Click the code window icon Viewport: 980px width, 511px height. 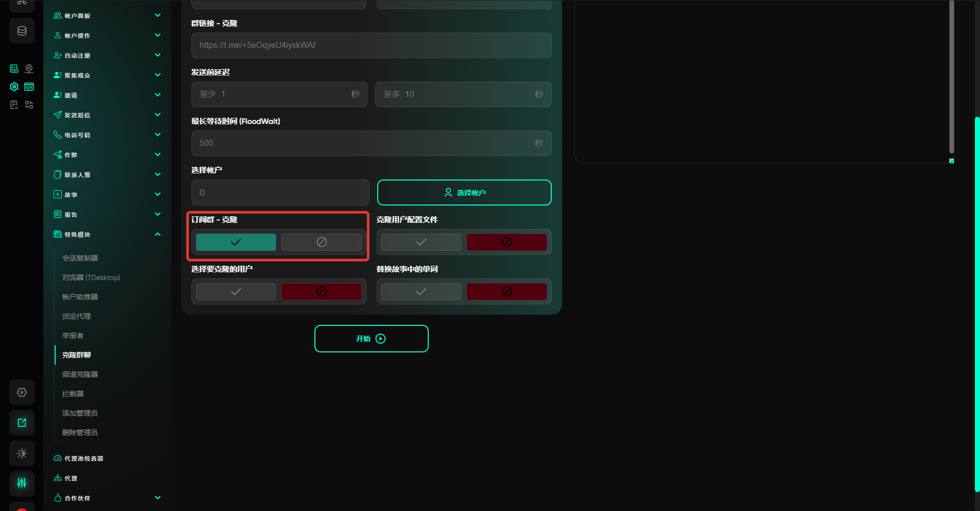[x=29, y=87]
